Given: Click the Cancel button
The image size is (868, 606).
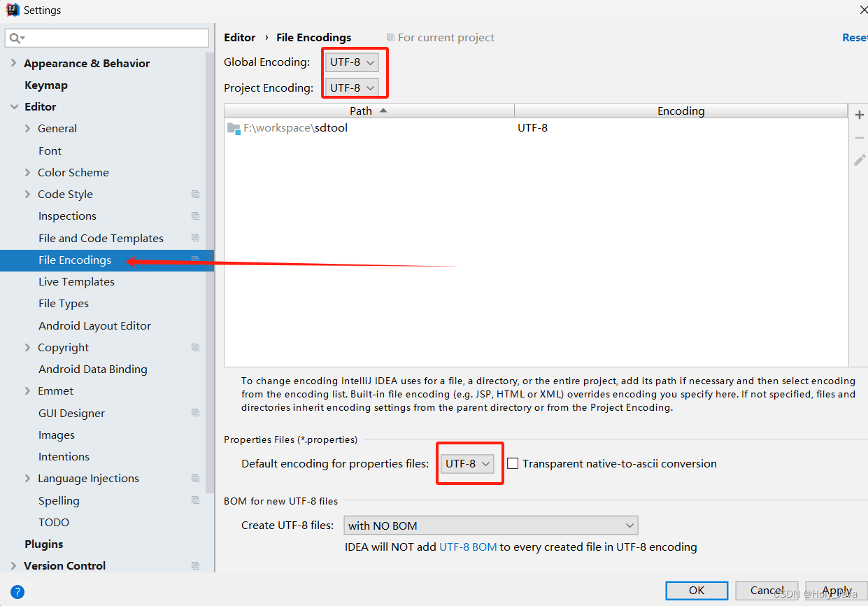Looking at the screenshot, I should [x=767, y=591].
